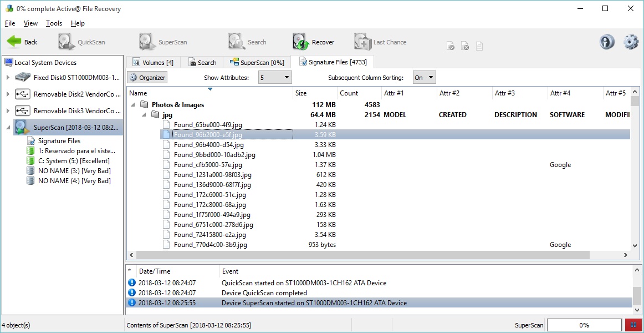Viewport: 644px width, 333px height.
Task: Click the SuperScan 0% progress bar
Action: (584, 325)
